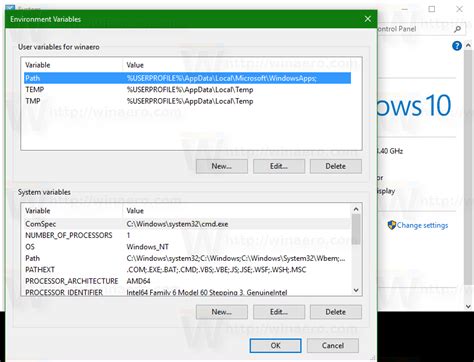Select the PATHEXT system variable

[187, 270]
